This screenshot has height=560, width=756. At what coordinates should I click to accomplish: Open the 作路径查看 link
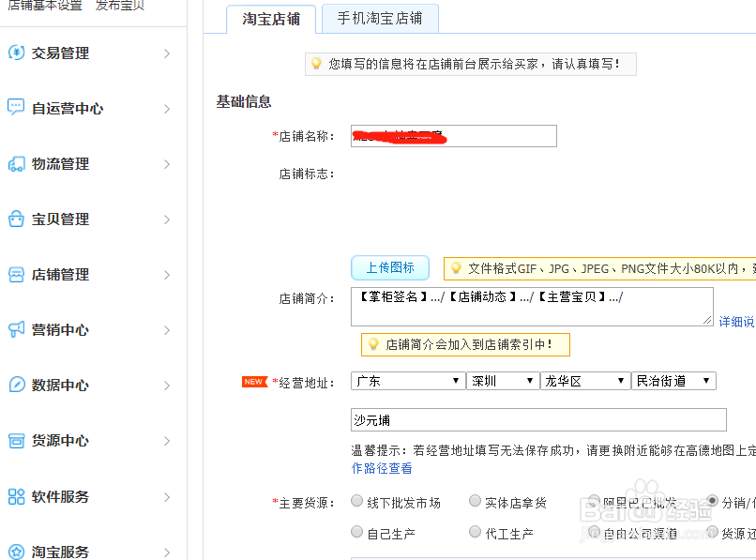(x=382, y=468)
